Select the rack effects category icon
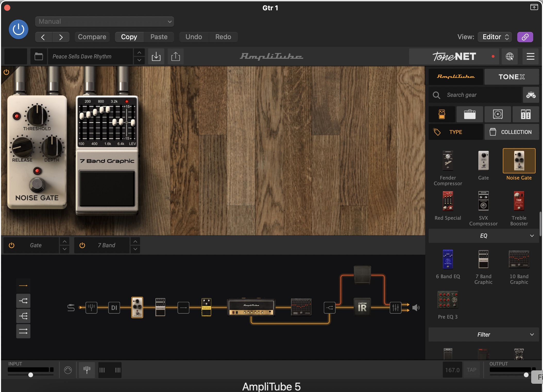 (x=525, y=114)
